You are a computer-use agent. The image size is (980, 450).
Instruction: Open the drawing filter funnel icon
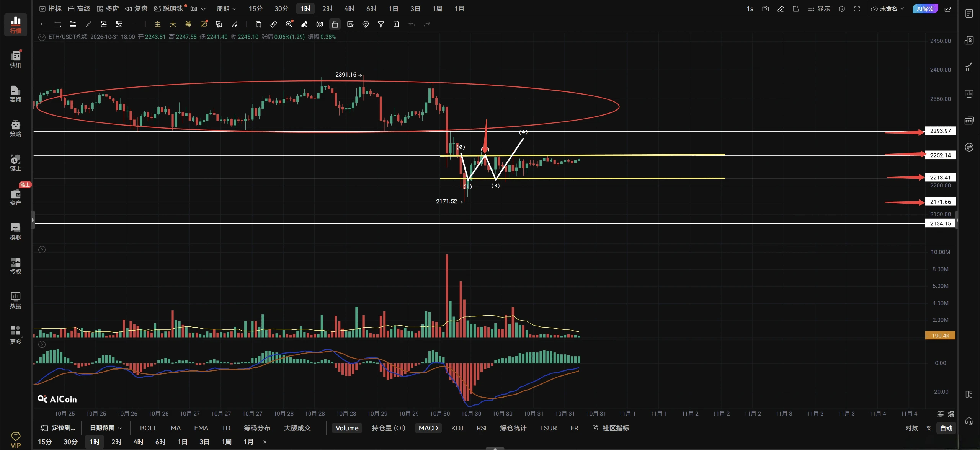pyautogui.click(x=381, y=24)
